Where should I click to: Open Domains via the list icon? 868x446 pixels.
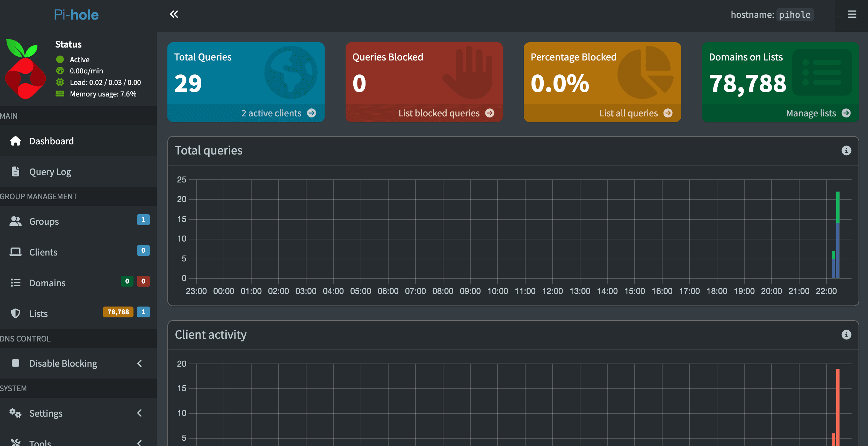click(15, 282)
